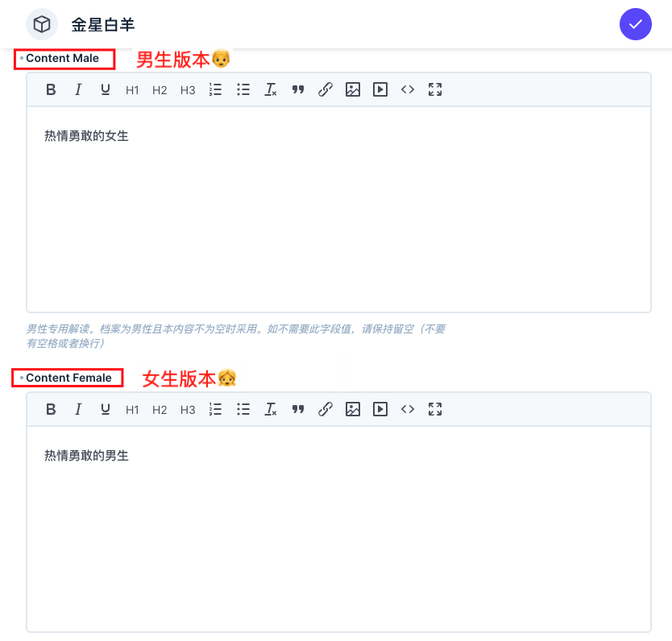Click into Content Male text area
The width and height of the screenshot is (672, 641).
click(338, 209)
